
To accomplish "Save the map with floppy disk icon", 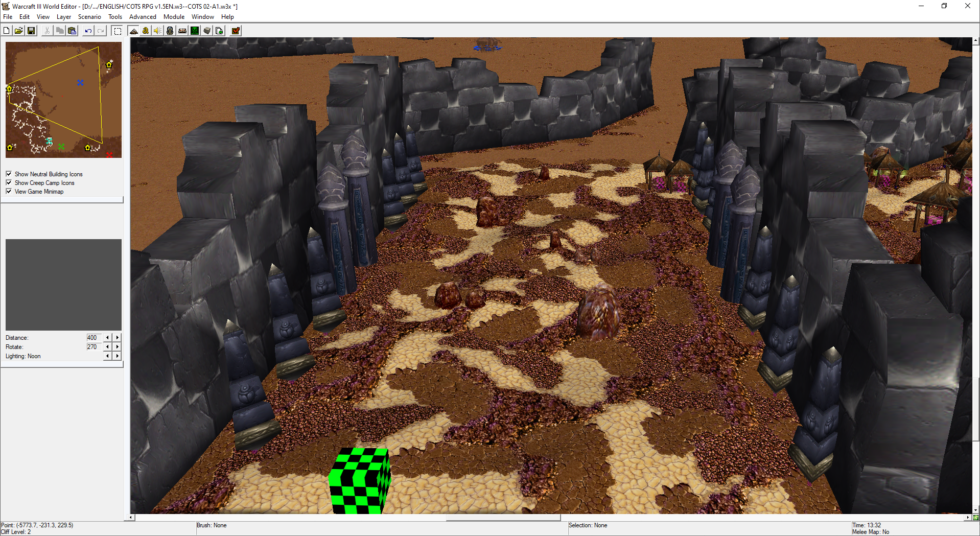I will [31, 31].
